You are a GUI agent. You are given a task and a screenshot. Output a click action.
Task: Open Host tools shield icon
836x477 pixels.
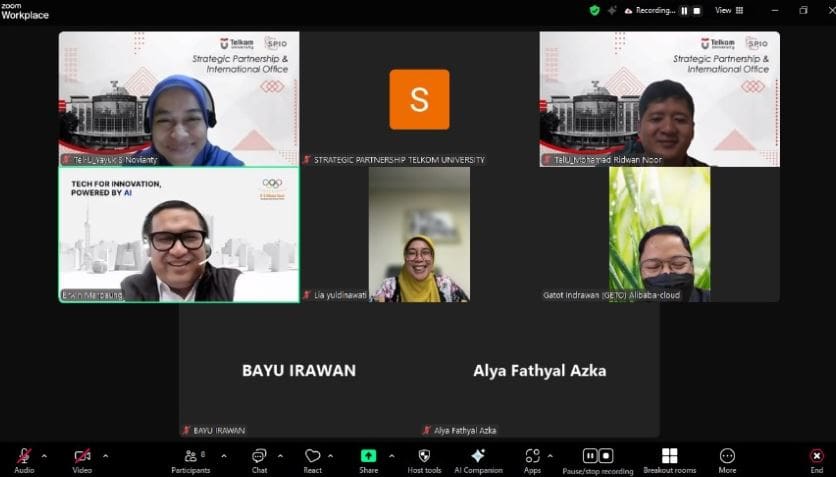(x=424, y=457)
